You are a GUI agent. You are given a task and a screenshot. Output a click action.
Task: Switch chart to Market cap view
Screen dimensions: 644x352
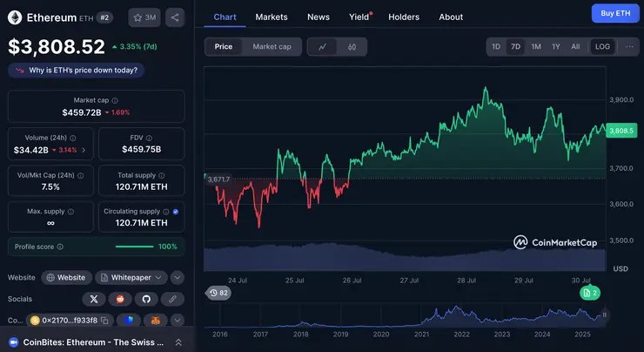tap(272, 46)
